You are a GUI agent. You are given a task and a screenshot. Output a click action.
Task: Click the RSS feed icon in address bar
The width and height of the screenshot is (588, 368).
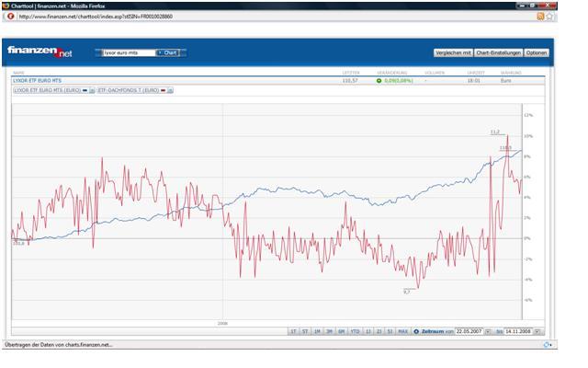pos(540,17)
